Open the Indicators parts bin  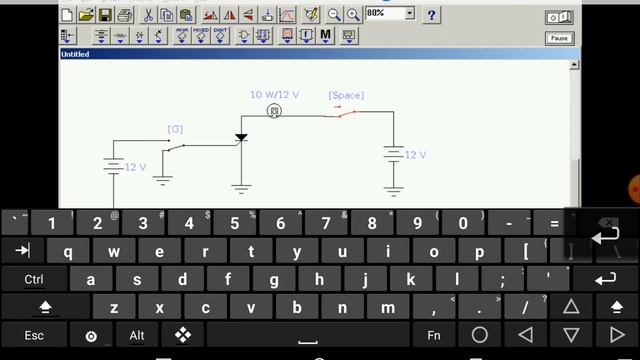click(287, 36)
